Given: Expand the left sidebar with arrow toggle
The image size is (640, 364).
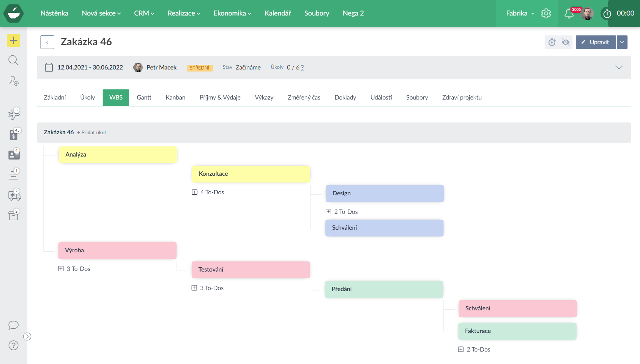Looking at the screenshot, I should 27,336.
